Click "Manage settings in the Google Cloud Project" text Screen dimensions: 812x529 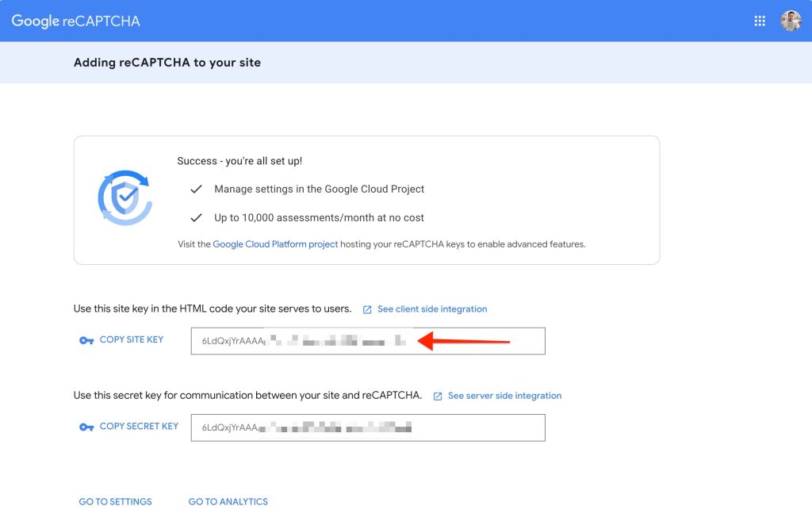click(x=319, y=189)
